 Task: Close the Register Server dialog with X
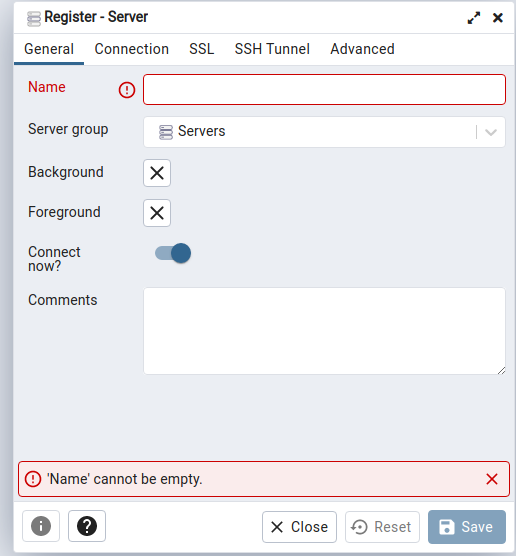[498, 18]
